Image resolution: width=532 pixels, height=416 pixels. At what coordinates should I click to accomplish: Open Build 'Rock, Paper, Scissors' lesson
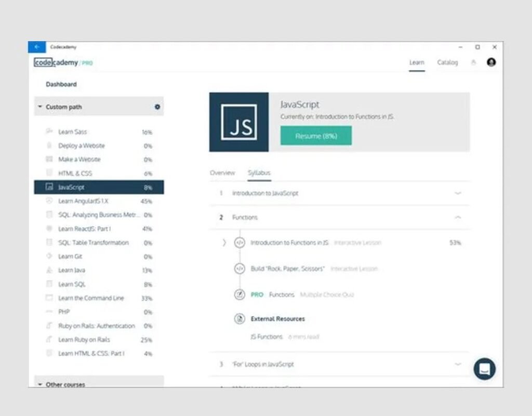(287, 269)
